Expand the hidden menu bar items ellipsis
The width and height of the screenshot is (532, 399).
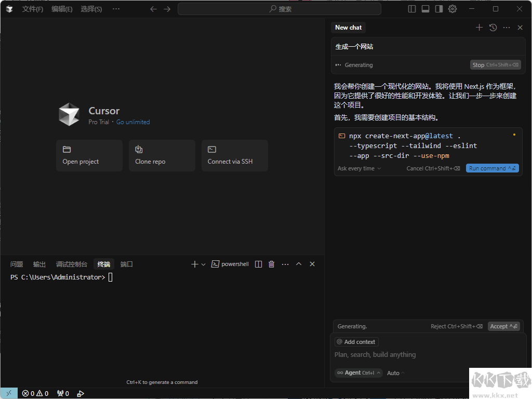coord(116,9)
